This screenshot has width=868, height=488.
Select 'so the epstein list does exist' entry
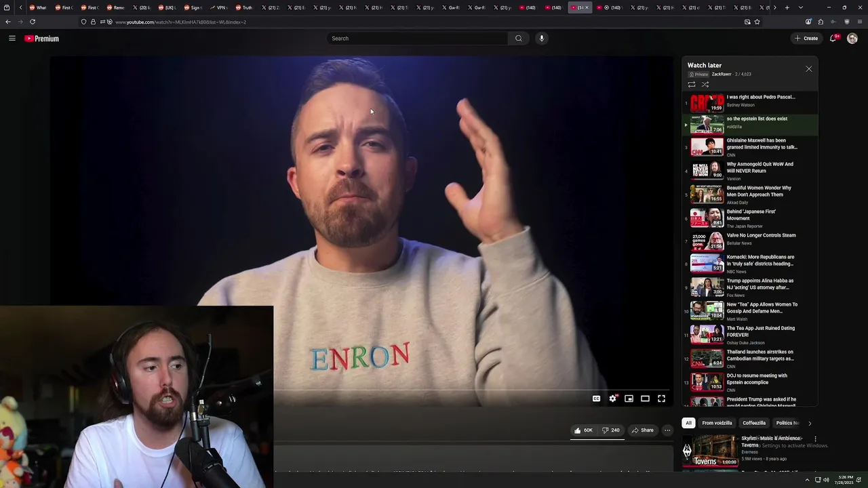click(x=750, y=125)
